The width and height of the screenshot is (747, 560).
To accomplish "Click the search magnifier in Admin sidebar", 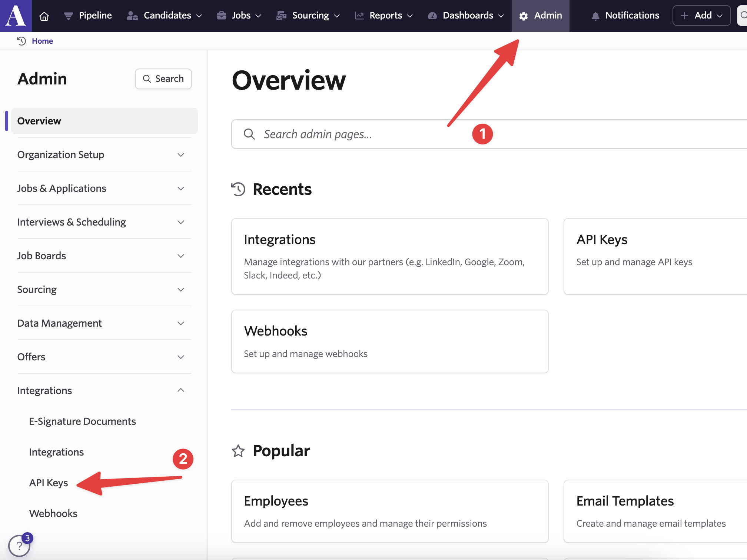I will point(148,78).
